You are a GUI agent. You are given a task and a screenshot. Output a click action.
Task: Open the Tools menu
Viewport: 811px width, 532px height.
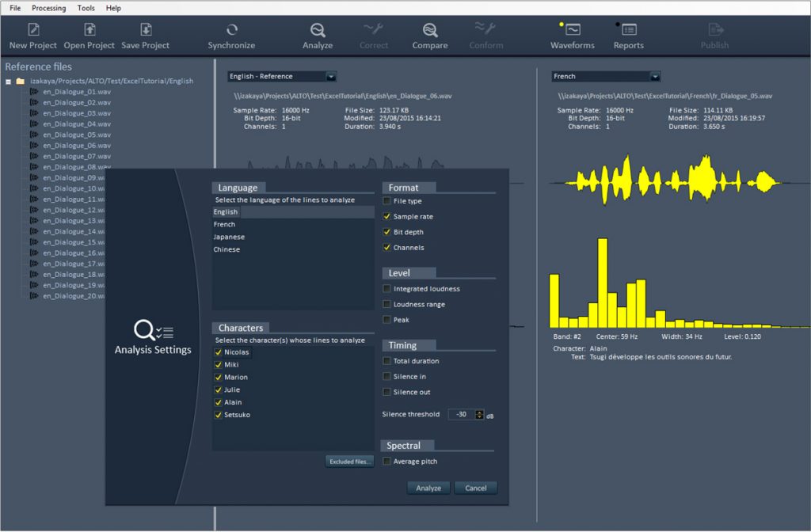pyautogui.click(x=86, y=8)
